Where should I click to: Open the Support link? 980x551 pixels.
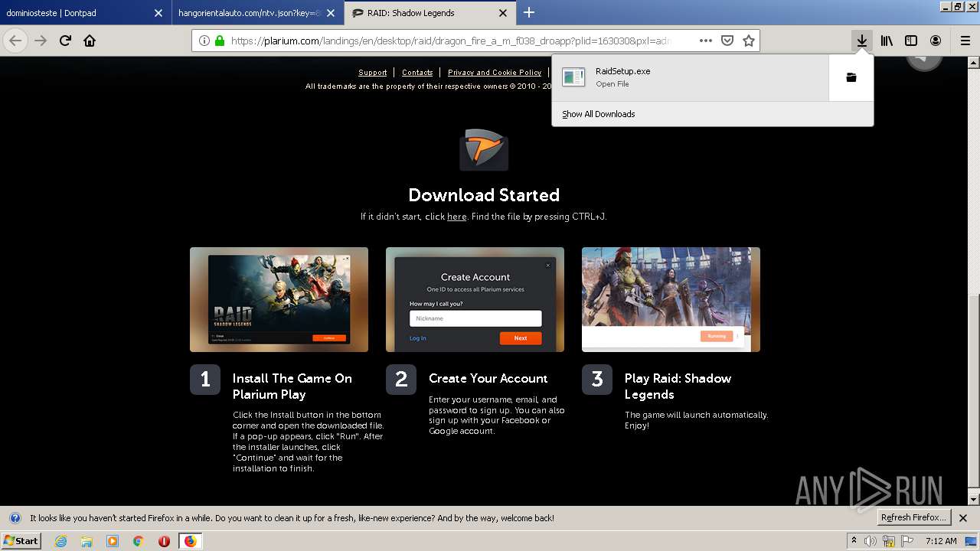pos(373,73)
